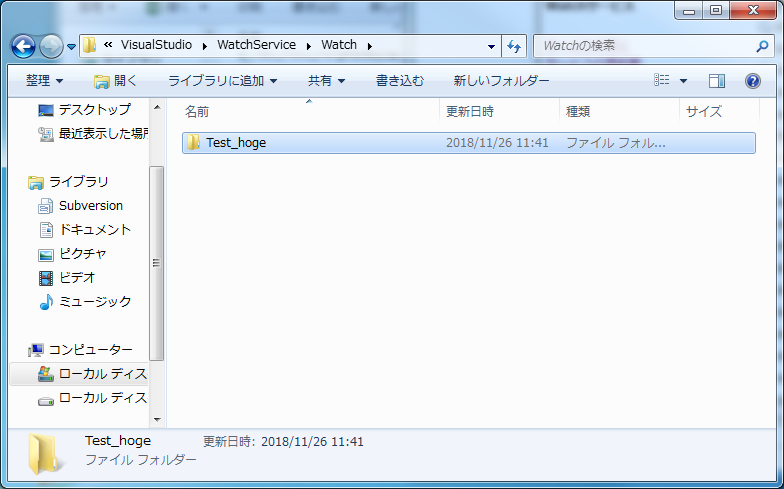This screenshot has width=784, height=489.
Task: Click Test_hoge title in details pane
Action: pyautogui.click(x=118, y=440)
